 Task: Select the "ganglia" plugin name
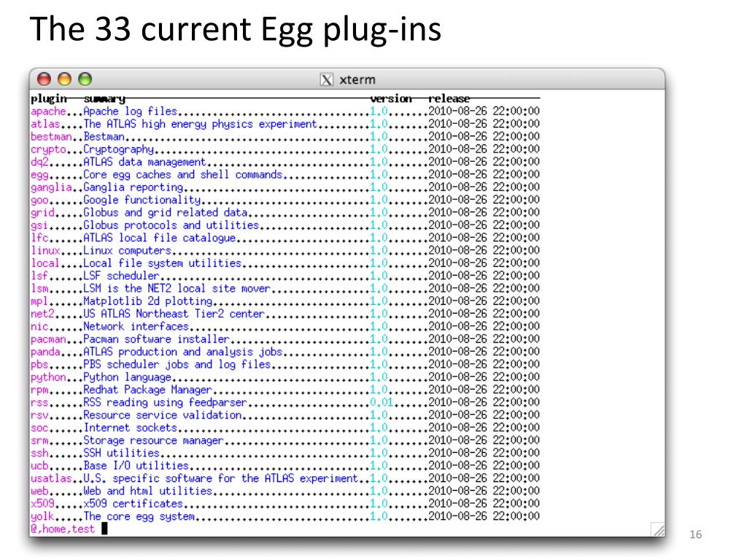(51, 187)
